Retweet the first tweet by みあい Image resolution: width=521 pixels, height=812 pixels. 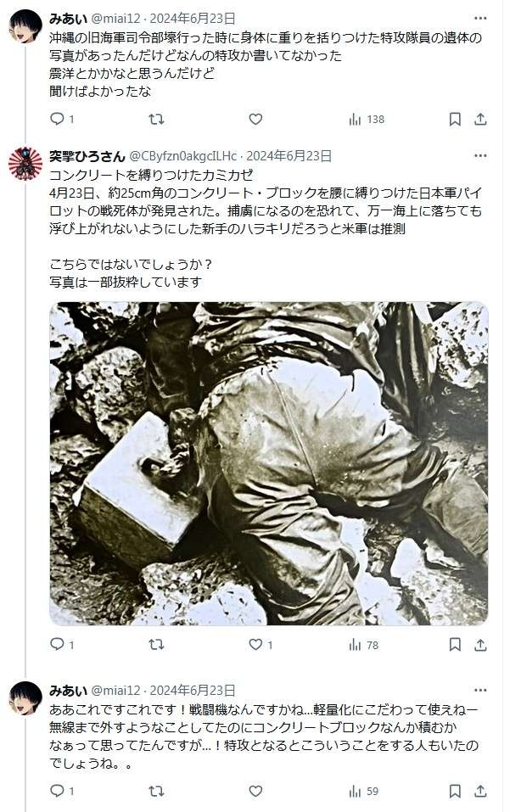coord(156,119)
